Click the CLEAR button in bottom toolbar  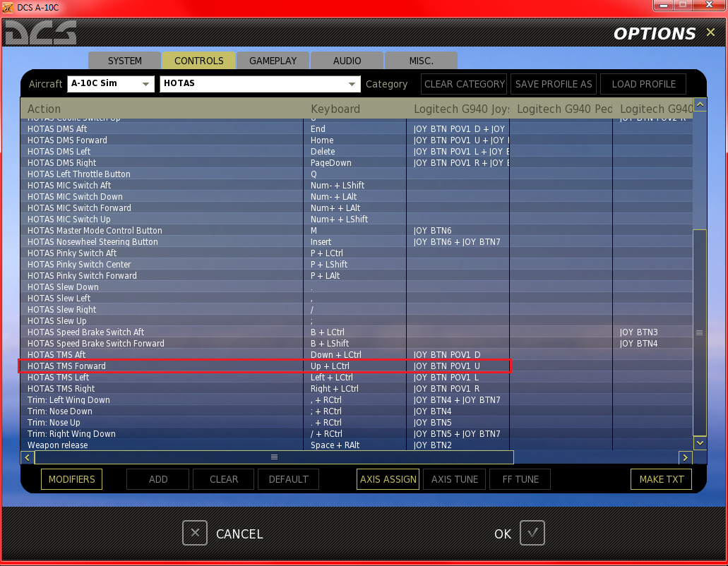click(x=223, y=479)
